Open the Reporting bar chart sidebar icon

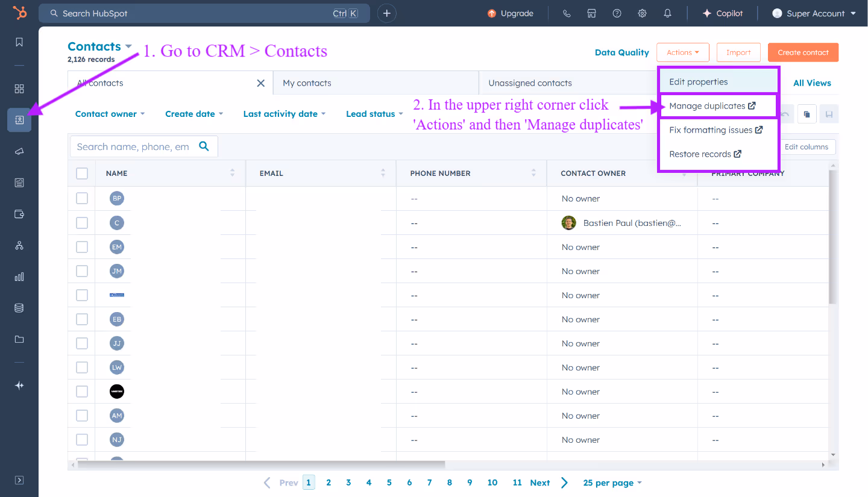coord(19,277)
